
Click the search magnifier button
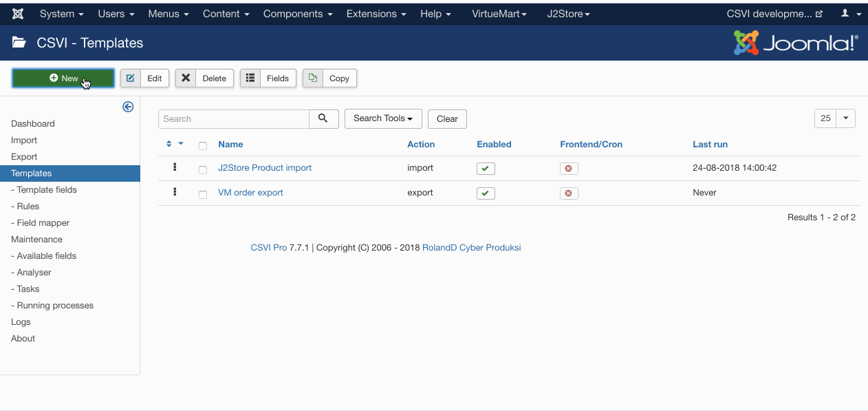click(323, 118)
